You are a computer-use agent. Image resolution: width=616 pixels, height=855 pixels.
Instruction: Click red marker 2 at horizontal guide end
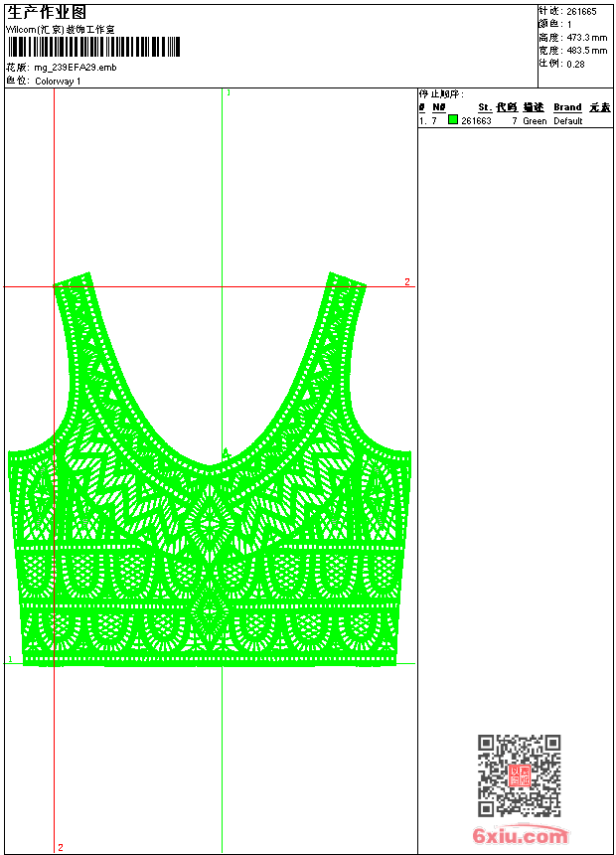[406, 282]
